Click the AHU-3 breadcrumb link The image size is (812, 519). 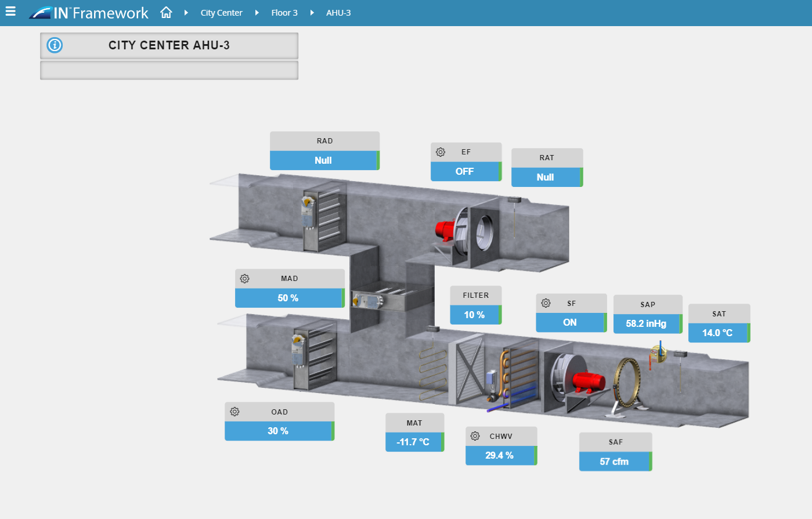pyautogui.click(x=338, y=12)
